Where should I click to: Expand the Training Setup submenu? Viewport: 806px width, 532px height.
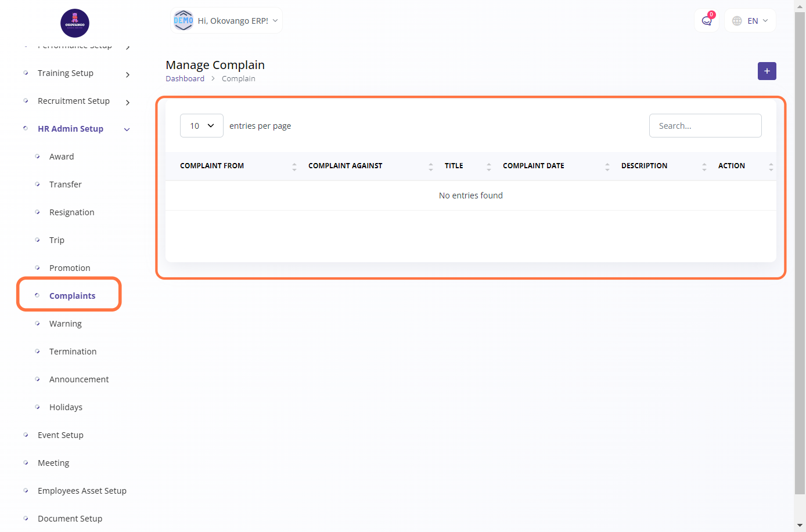point(127,74)
